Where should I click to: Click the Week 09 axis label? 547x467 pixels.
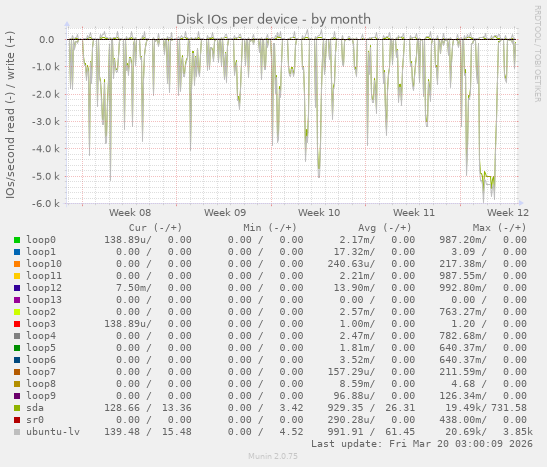(225, 212)
